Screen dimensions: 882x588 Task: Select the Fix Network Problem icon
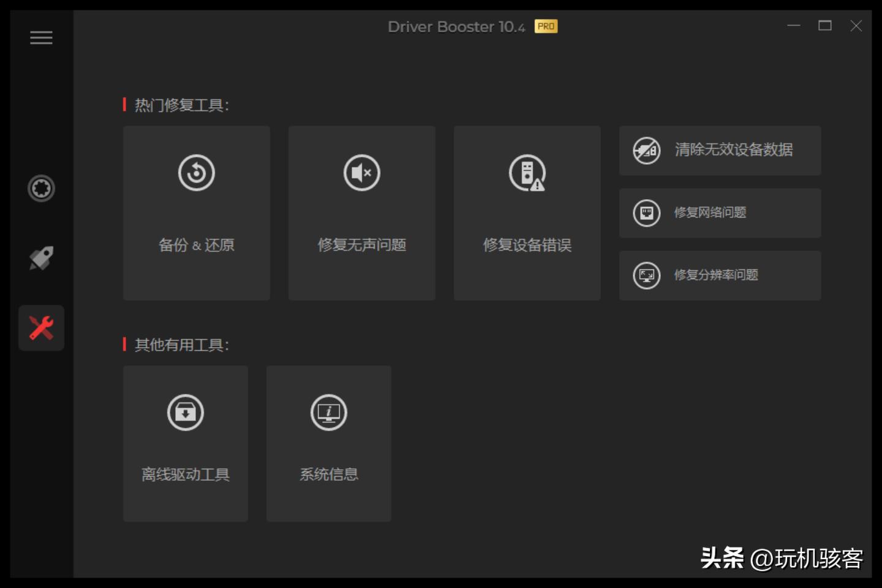point(646,213)
